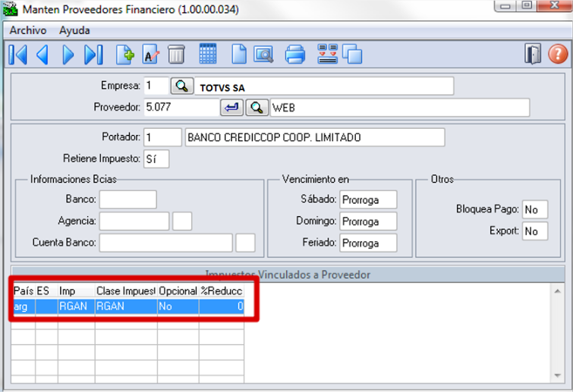Viewport: 573px width, 392px height.
Task: Close the Manten Proveedores window
Action: coord(555,6)
